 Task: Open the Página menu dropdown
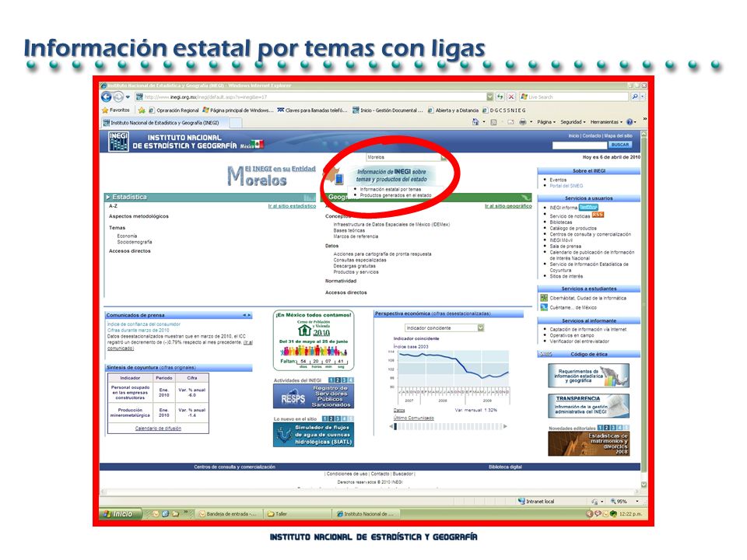click(546, 122)
